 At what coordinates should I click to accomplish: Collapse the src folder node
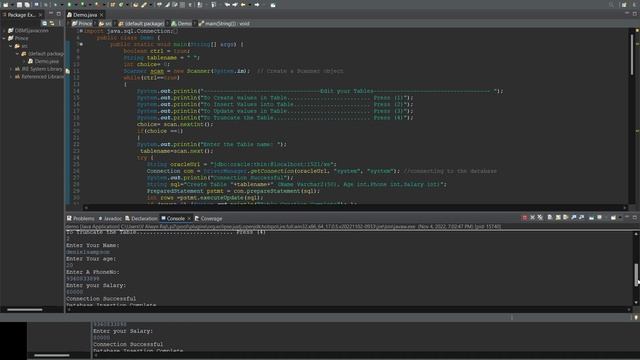11,46
